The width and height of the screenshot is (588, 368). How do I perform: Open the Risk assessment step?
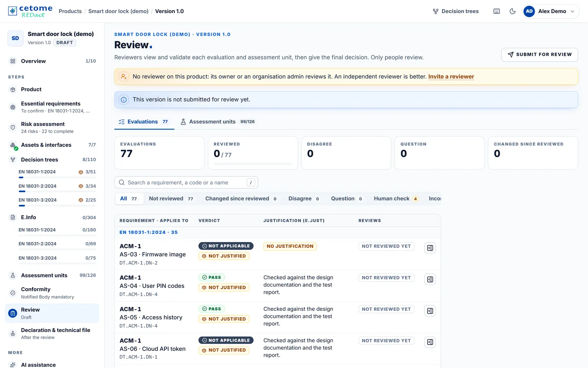tap(52, 128)
